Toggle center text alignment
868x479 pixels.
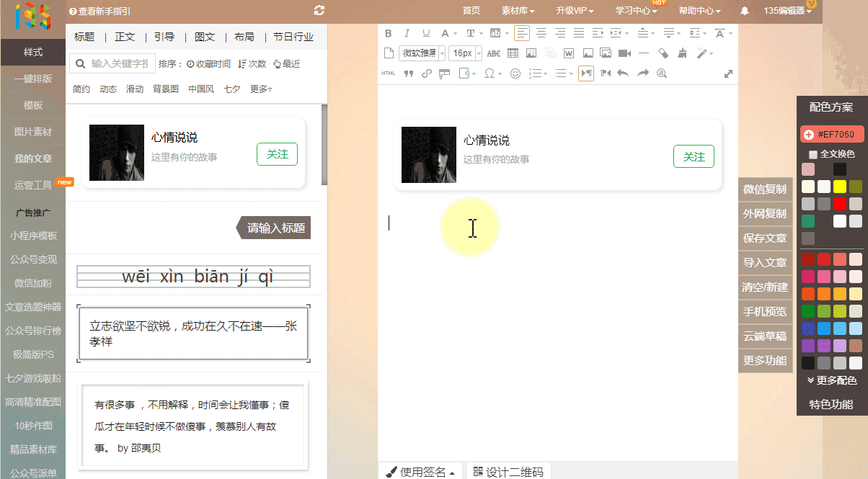(x=541, y=33)
